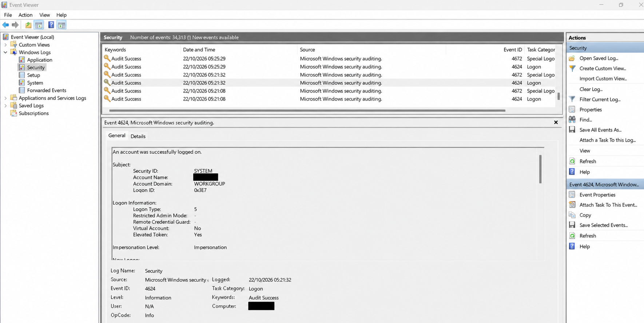Collapse the Windows Logs tree node
Viewport: 644px width, 323px height.
tap(5, 52)
